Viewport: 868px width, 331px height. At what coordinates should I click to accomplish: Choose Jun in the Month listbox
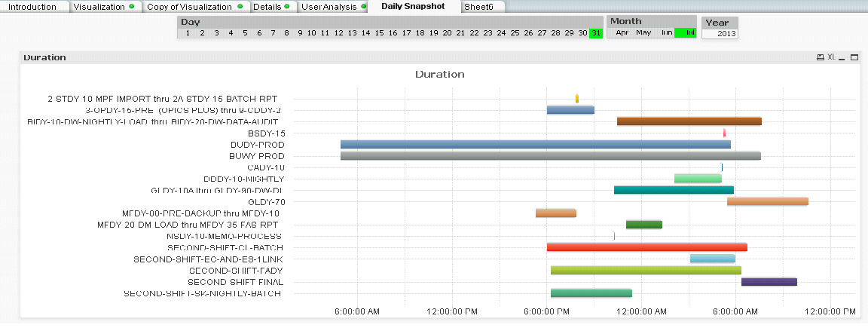[667, 32]
